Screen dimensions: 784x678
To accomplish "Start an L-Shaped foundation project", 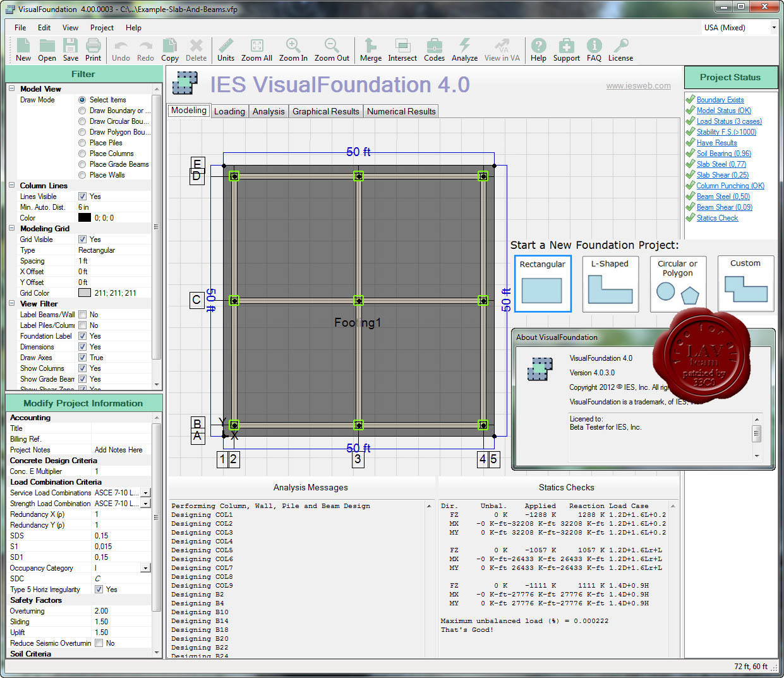I will (610, 284).
